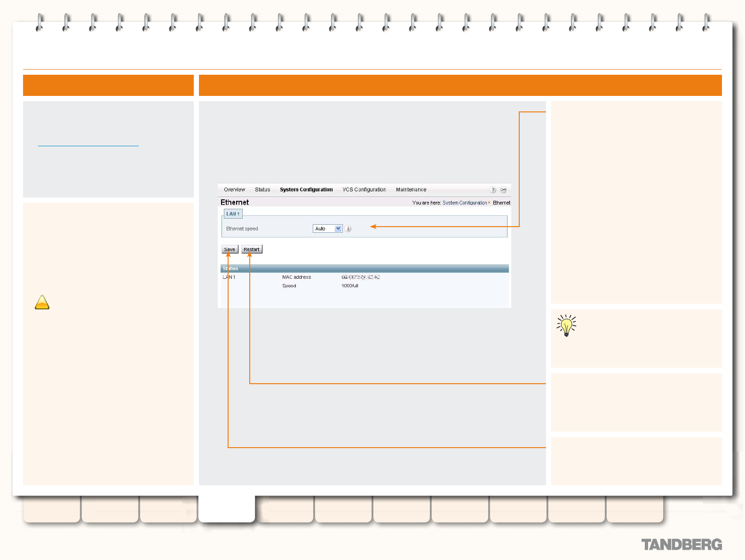
Task: Open the Status menu item
Action: point(262,189)
